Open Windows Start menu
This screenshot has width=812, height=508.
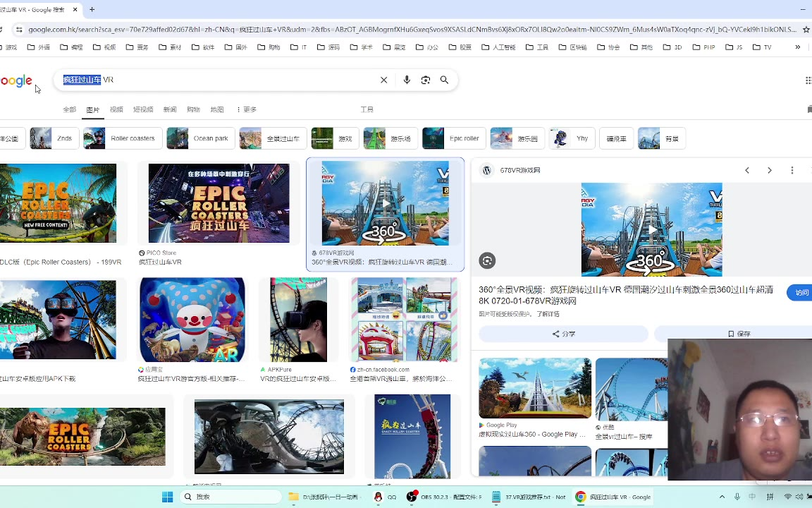[x=167, y=497]
